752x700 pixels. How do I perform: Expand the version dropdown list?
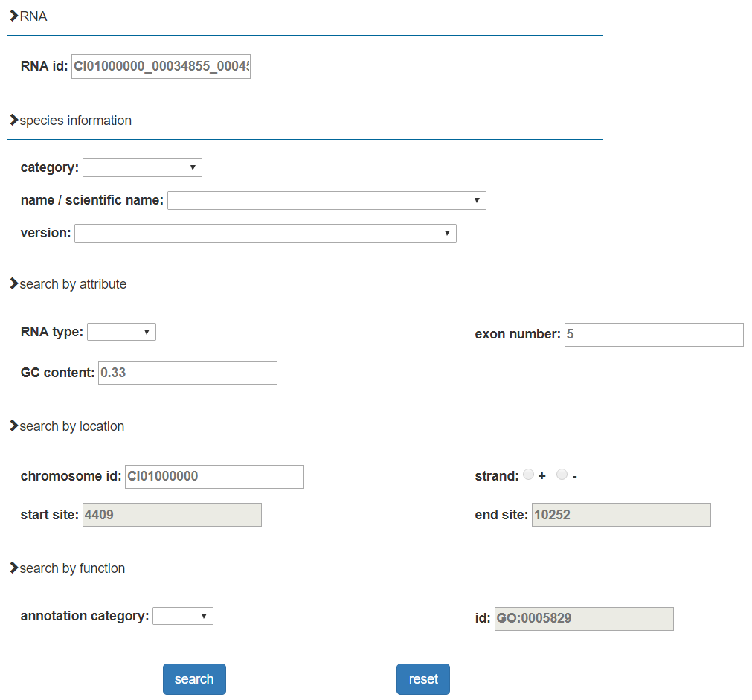265,233
